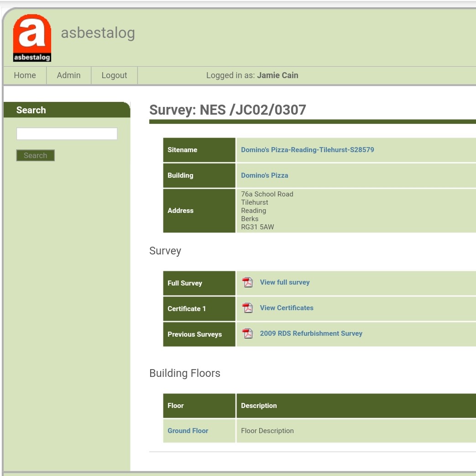The image size is (476, 476).
Task: Log out using the Logout menu item
Action: point(114,75)
